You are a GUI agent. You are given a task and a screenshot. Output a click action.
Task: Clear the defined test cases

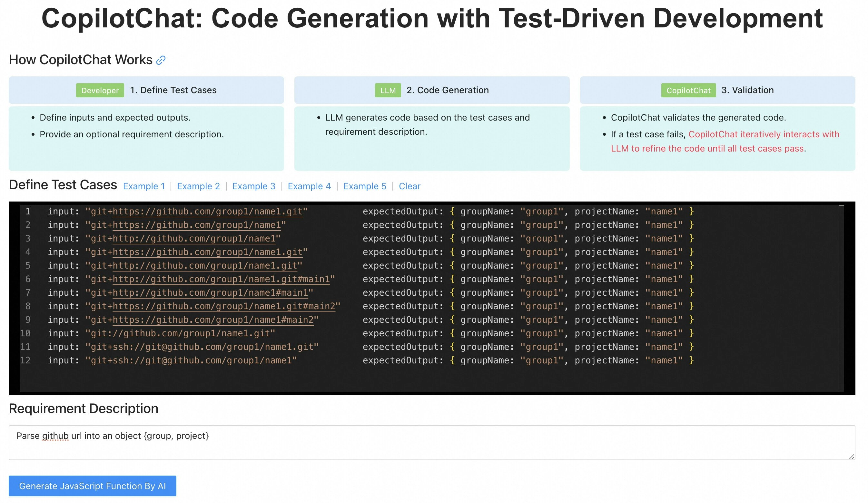coord(409,186)
